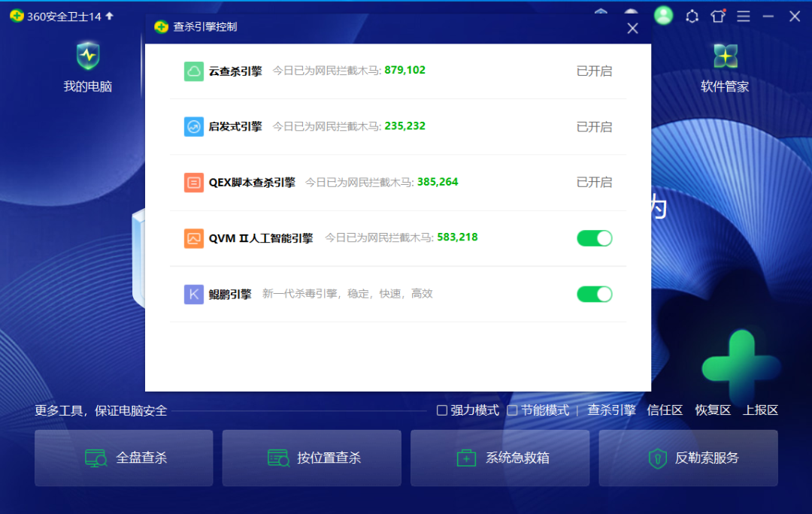
Task: Click the 583,218 trojan count
Action: click(x=457, y=237)
